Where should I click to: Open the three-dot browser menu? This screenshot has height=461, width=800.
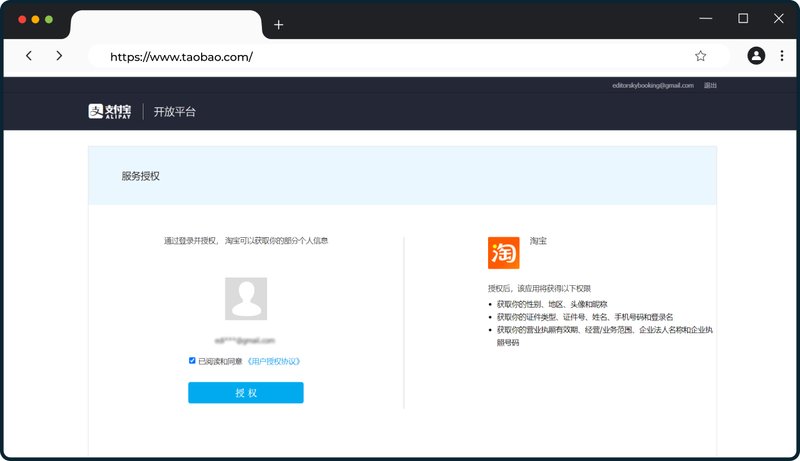point(782,56)
